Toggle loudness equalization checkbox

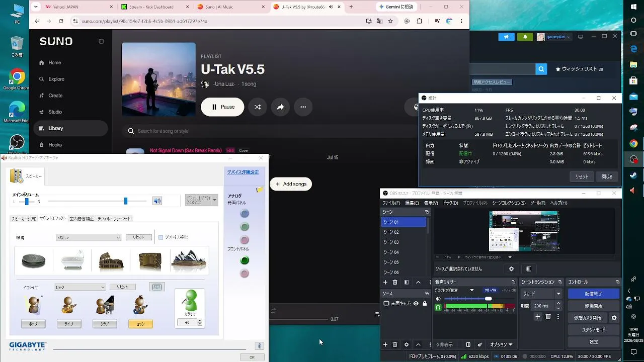click(160, 237)
